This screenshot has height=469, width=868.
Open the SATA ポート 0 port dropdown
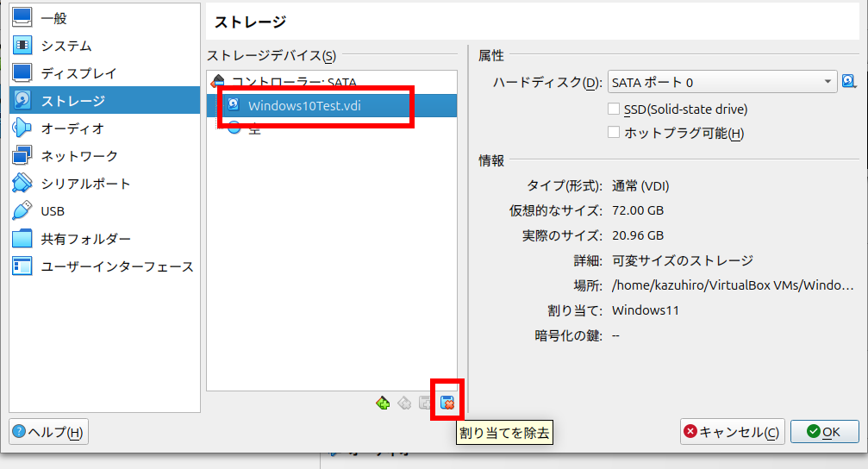tap(721, 83)
